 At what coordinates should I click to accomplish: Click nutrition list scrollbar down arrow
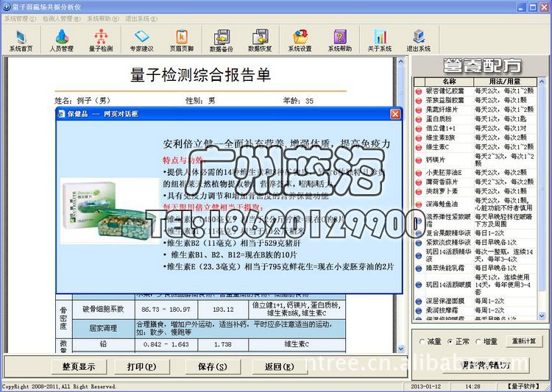pos(542,316)
